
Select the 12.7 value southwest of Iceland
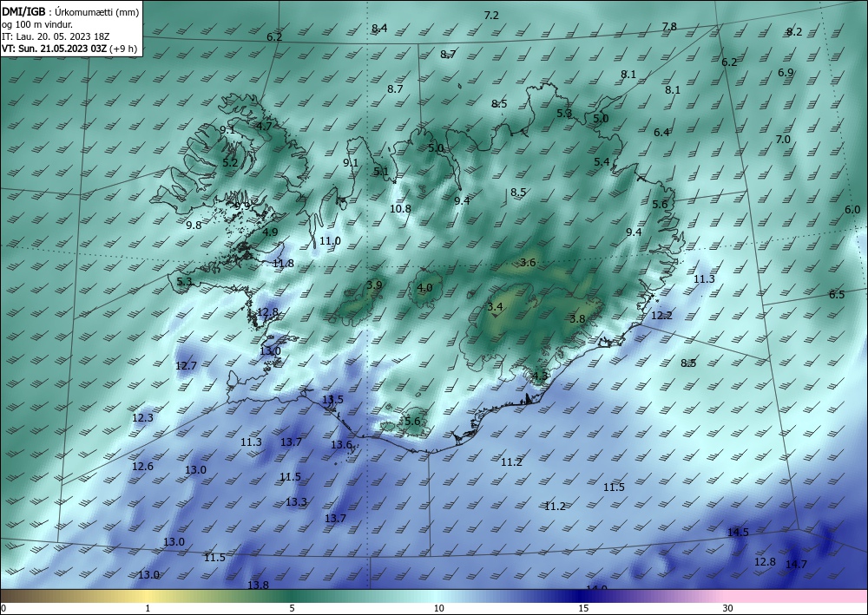[186, 365]
